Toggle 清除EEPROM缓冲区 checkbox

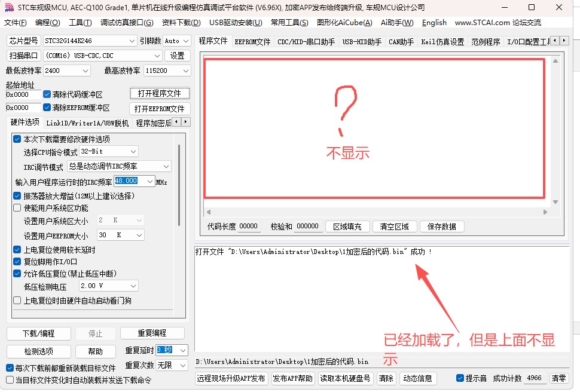[47, 107]
